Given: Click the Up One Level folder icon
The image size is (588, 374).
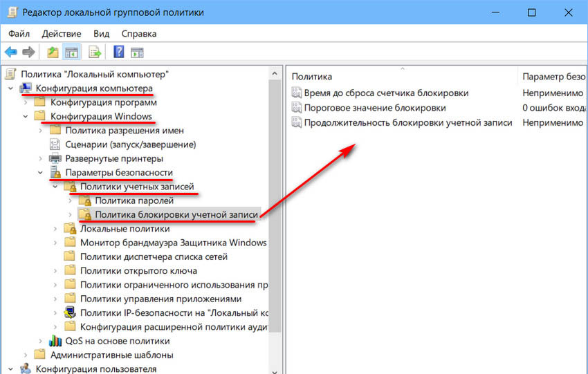Looking at the screenshot, I should 53,52.
